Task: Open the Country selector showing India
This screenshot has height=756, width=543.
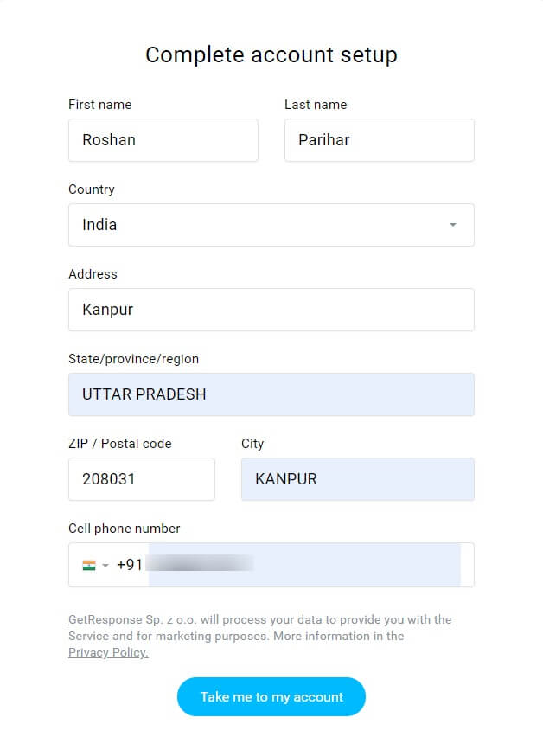Action: coord(271,225)
